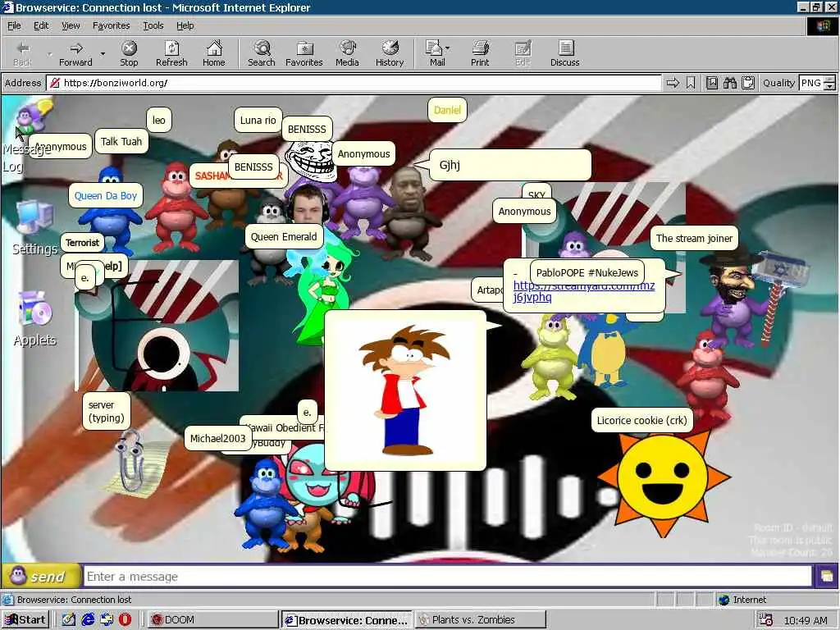
Task: Stop the page from loading
Action: click(129, 53)
